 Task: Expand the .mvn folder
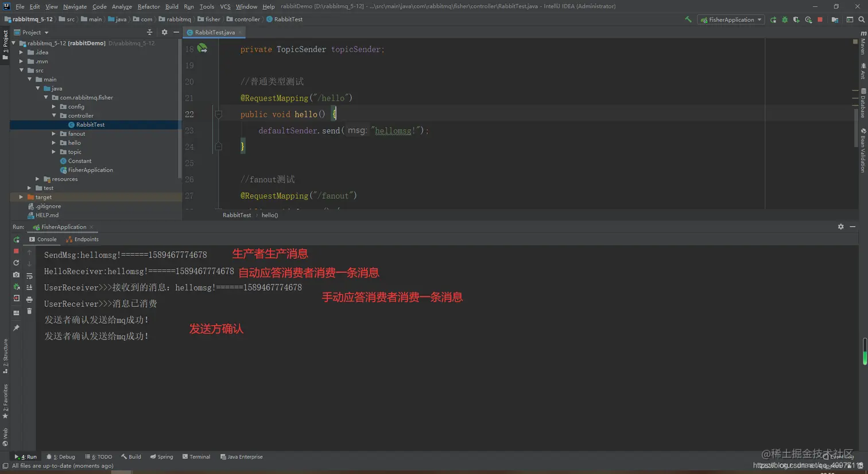click(21, 61)
